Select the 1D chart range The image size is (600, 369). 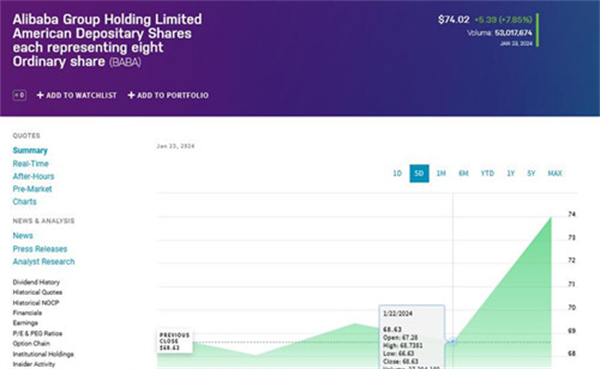397,173
